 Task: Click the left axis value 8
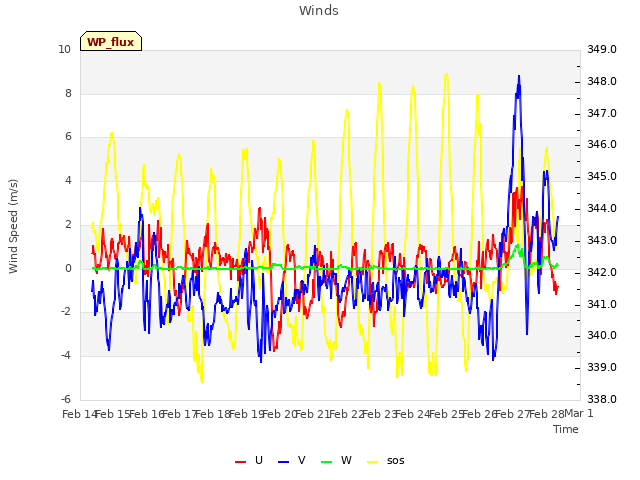click(x=68, y=93)
